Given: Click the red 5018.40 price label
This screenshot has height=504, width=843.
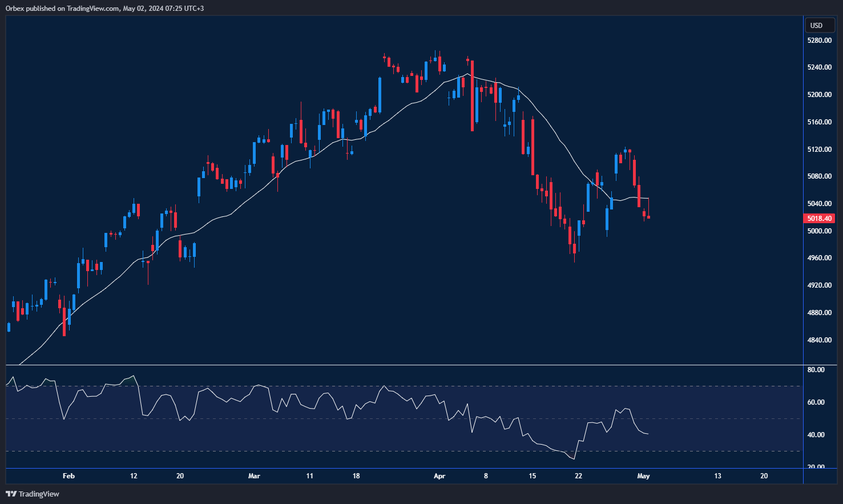Looking at the screenshot, I should click(819, 218).
